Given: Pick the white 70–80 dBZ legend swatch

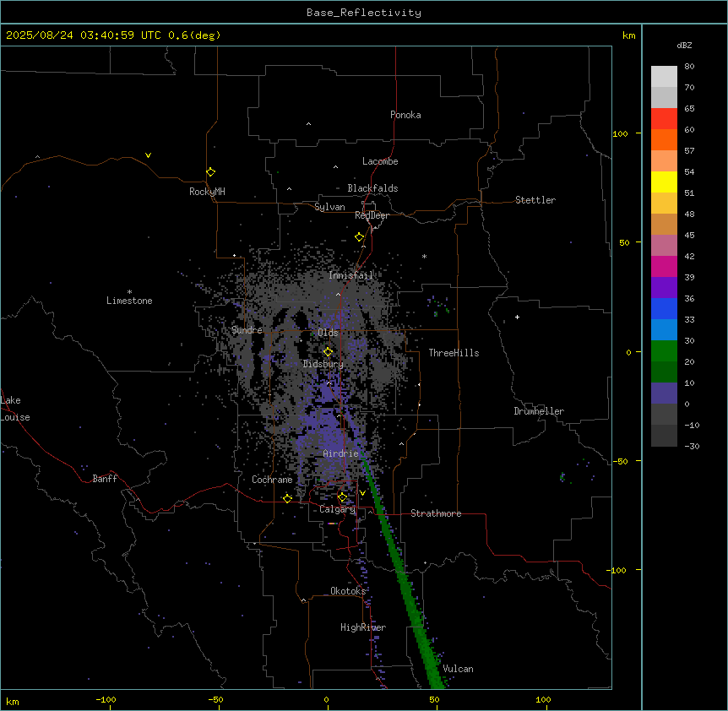Looking at the screenshot, I should (664, 77).
